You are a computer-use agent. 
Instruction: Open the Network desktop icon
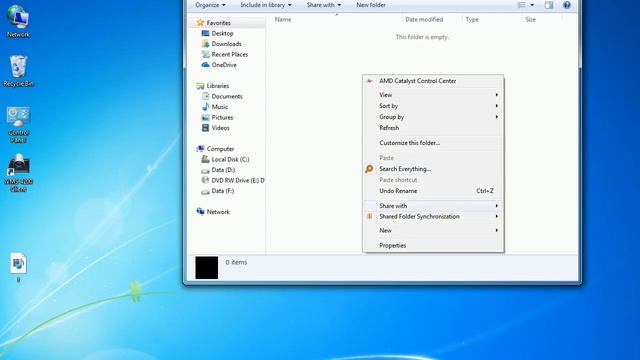tap(18, 21)
